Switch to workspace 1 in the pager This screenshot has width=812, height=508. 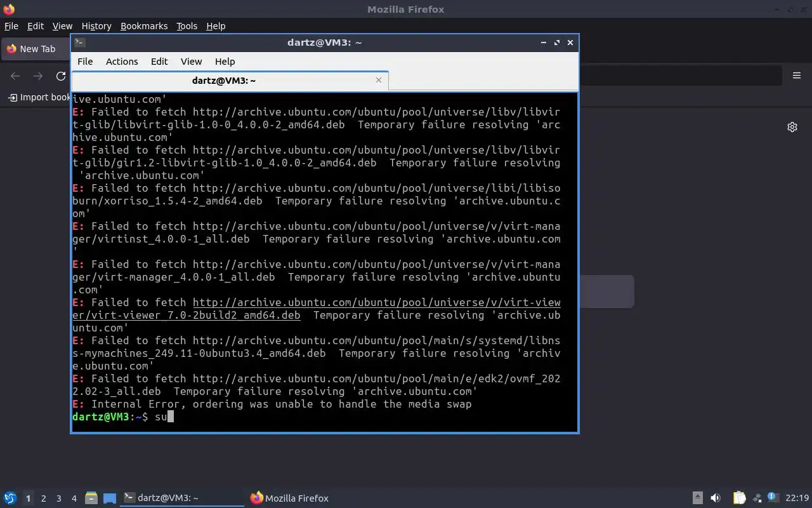pos(28,498)
